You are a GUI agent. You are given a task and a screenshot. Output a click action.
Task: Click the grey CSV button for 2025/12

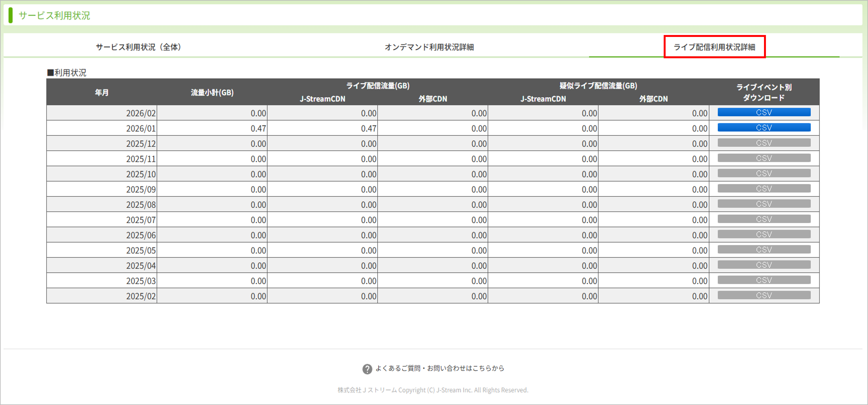[764, 143]
